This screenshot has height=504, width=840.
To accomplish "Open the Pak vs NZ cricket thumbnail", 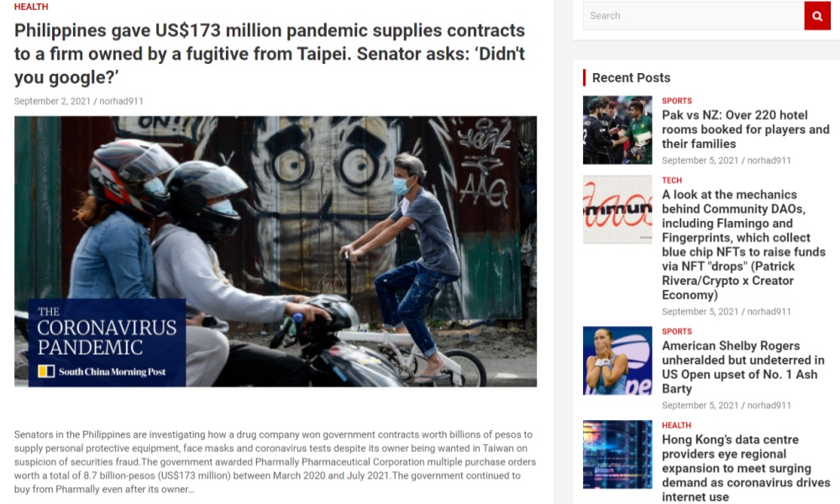I will click(617, 130).
